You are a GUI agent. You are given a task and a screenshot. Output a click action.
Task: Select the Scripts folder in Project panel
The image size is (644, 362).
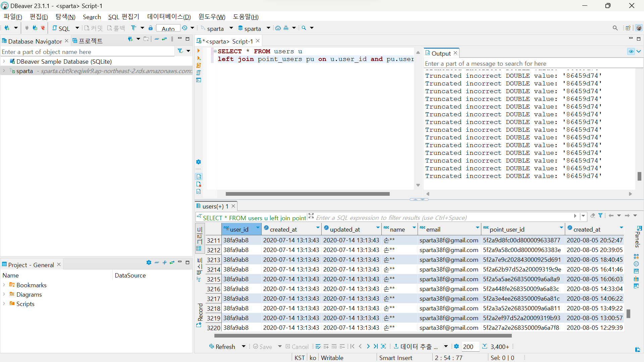[x=22, y=304]
